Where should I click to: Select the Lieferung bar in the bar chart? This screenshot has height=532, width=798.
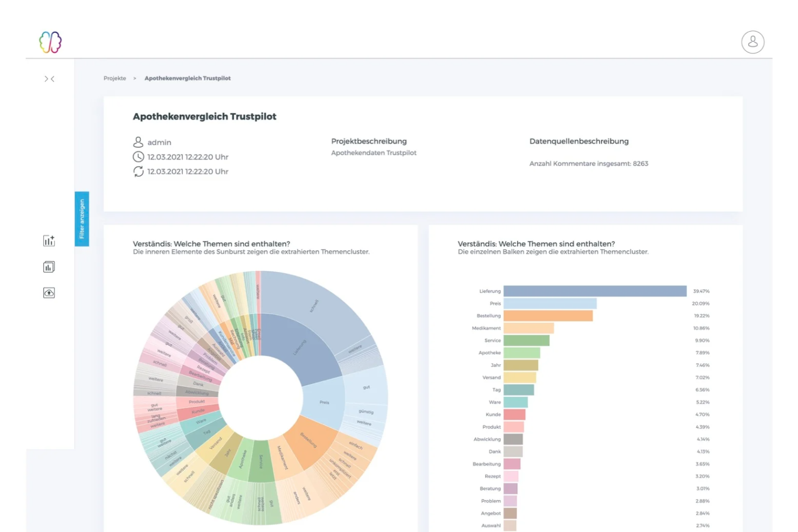[x=593, y=291]
